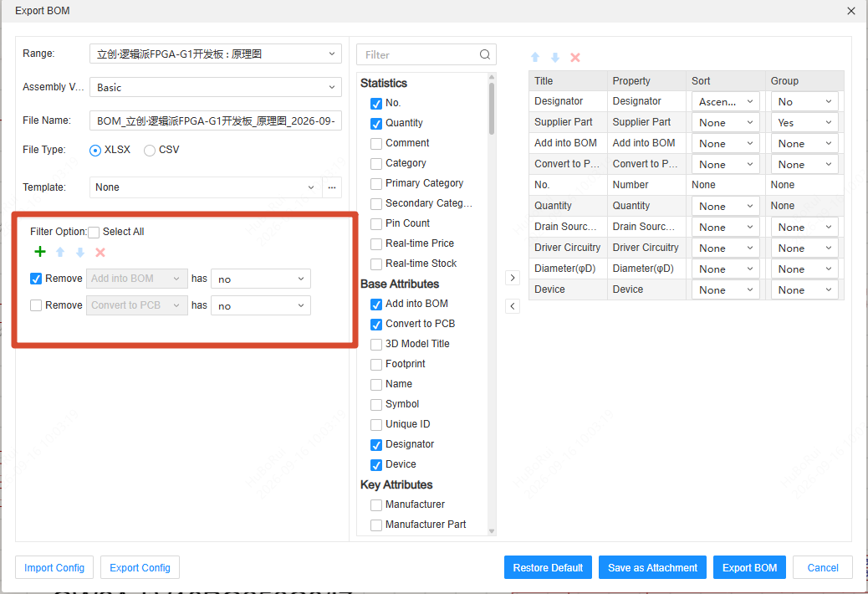Open the Quantity Sort dropdown
The height and width of the screenshot is (594, 868).
[x=725, y=206]
